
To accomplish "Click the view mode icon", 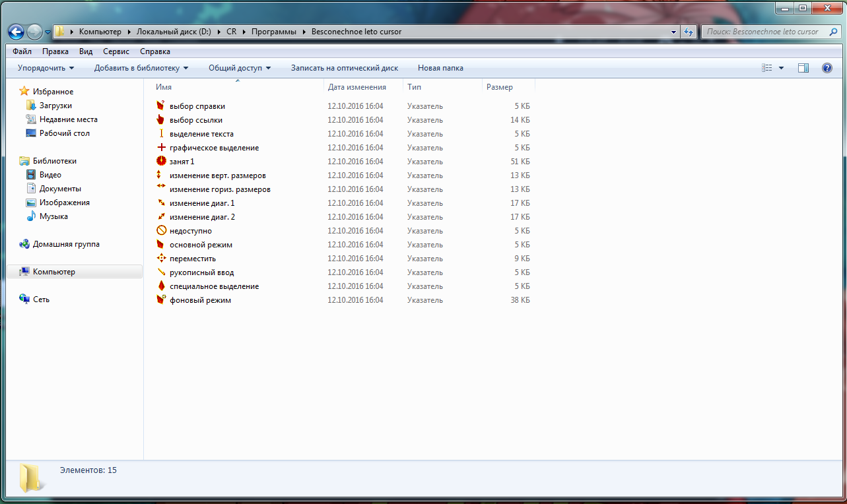I will tap(767, 68).
